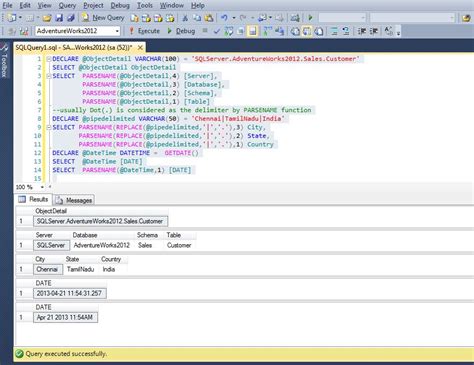Uncomment the selected lines
474x365 pixels.
tap(346, 31)
